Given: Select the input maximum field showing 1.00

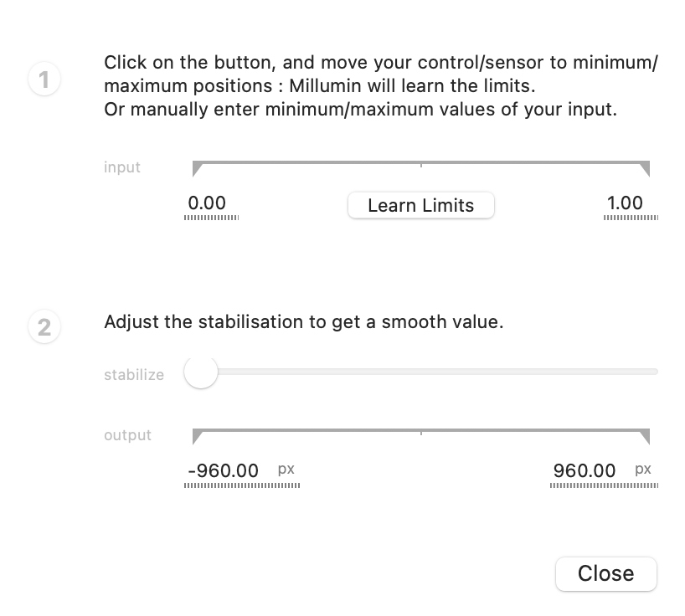Looking at the screenshot, I should (x=625, y=203).
